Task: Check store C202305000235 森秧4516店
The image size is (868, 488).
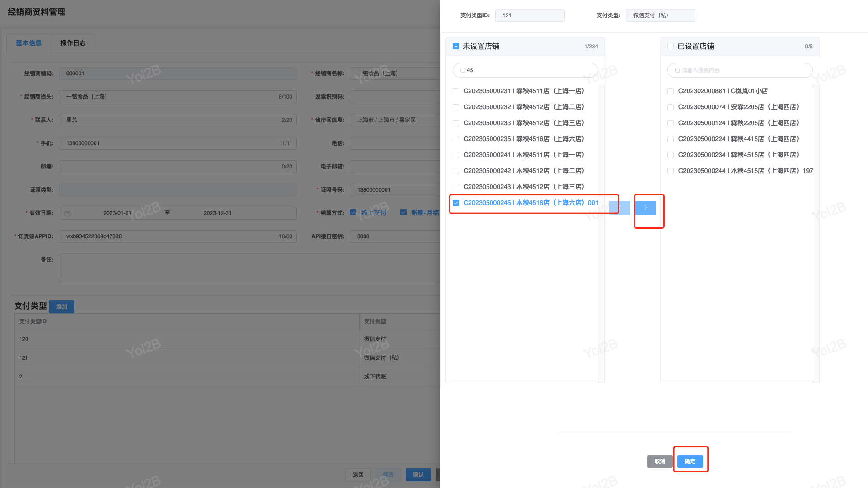Action: [x=456, y=139]
